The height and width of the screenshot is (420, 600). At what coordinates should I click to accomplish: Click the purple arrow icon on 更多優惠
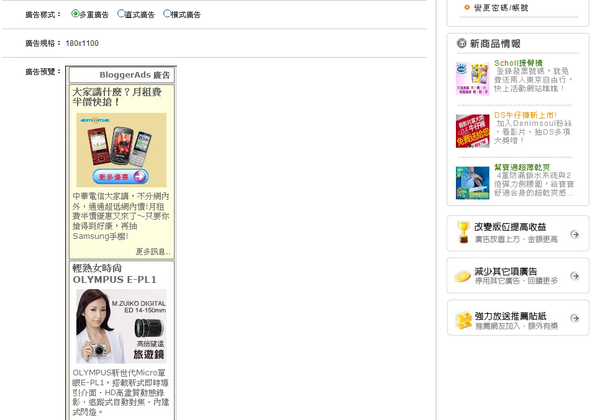point(140,176)
